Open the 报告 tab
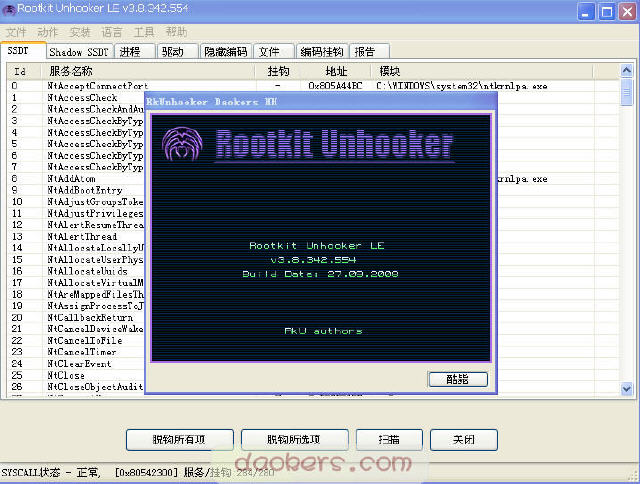 (369, 52)
